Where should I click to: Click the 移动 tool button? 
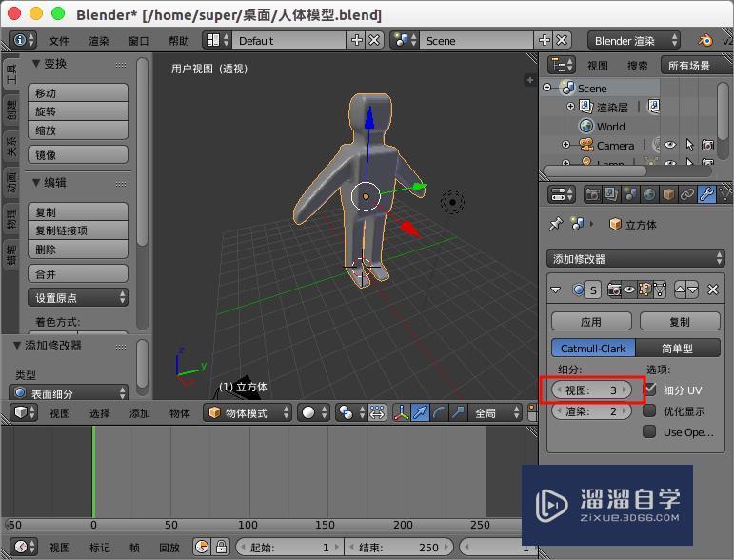[78, 92]
